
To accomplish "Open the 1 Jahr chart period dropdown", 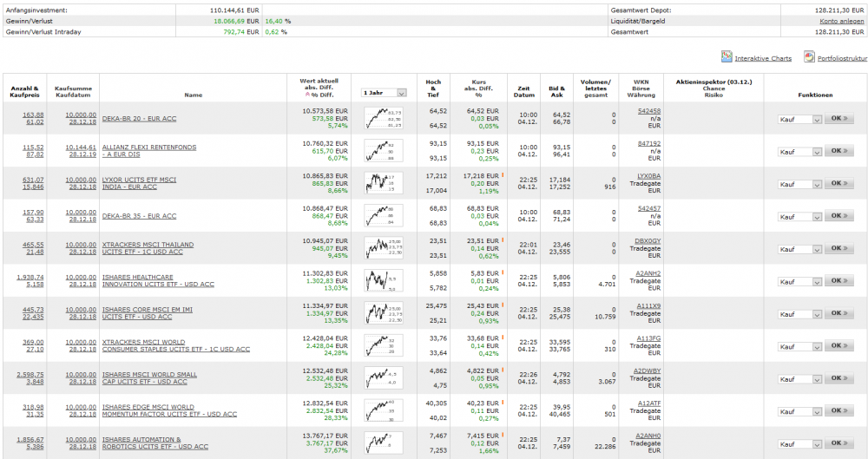I will [384, 93].
